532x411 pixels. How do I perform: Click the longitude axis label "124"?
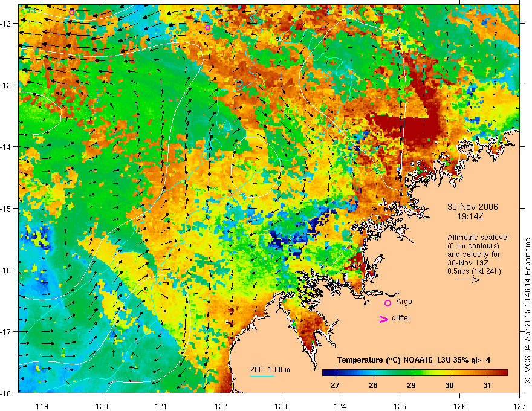click(340, 406)
